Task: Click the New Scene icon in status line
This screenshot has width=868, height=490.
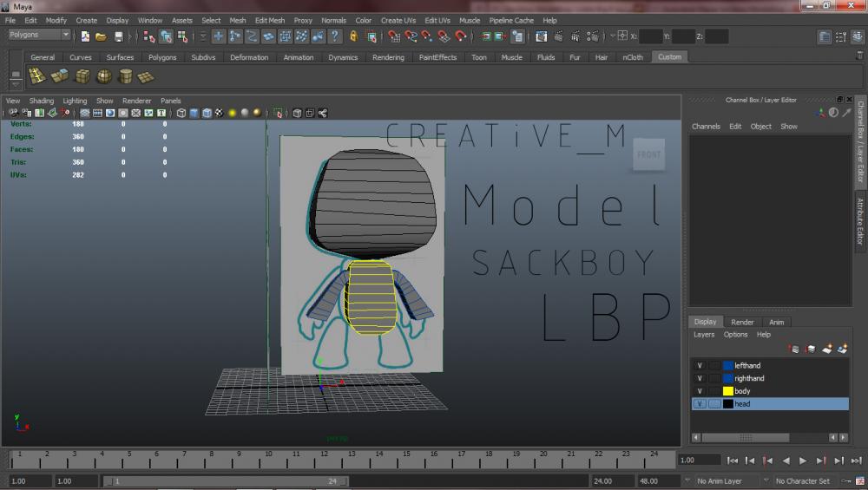Action: tap(85, 36)
